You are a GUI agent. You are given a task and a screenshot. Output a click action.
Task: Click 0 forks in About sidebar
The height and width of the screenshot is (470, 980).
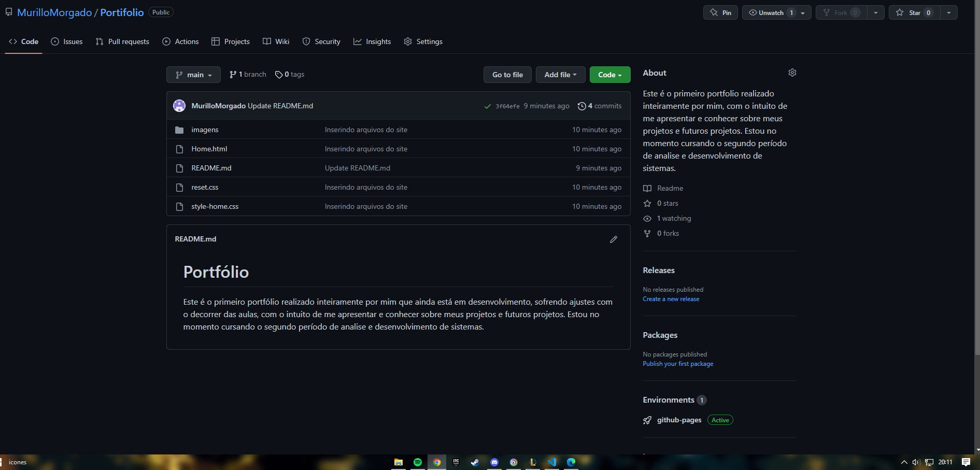[x=661, y=233]
